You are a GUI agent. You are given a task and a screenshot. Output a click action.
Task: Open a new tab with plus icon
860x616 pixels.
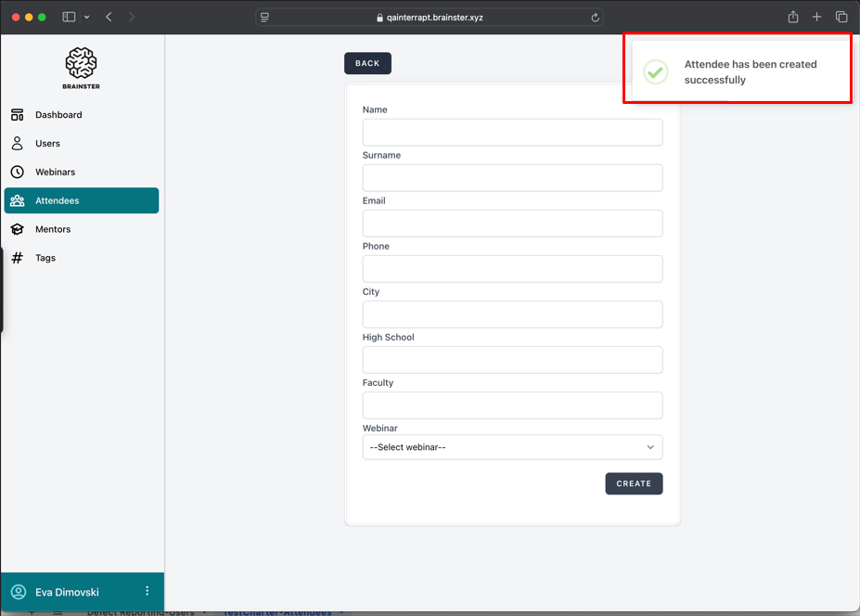(x=816, y=17)
